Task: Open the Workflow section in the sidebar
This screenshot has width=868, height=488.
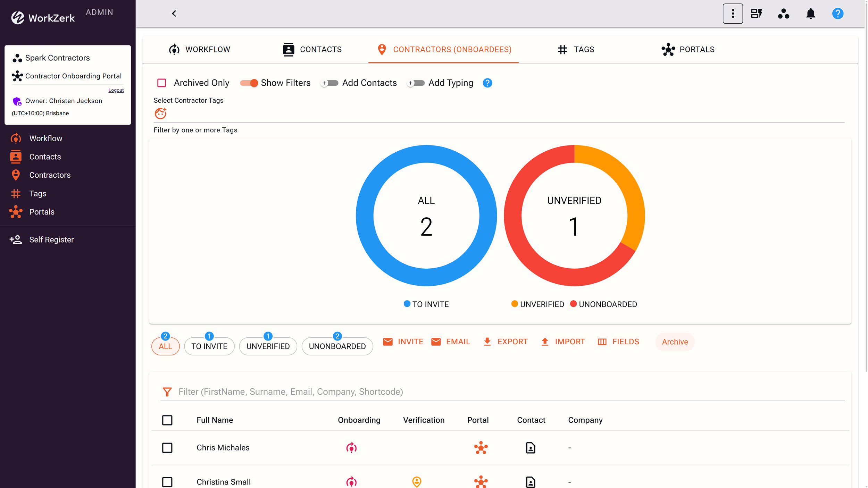Action: tap(45, 138)
